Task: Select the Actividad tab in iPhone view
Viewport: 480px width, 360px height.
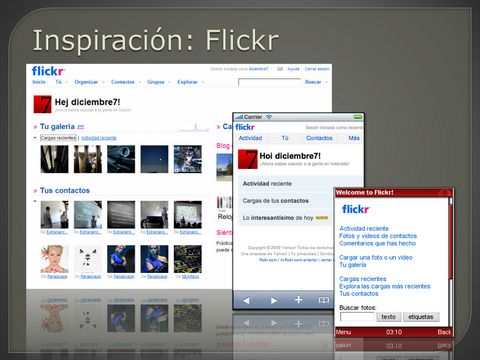Action: (x=250, y=138)
